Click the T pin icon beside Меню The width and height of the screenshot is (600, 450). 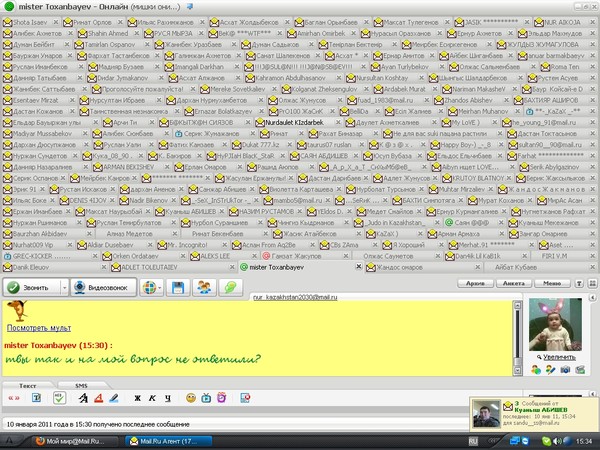pos(579,283)
